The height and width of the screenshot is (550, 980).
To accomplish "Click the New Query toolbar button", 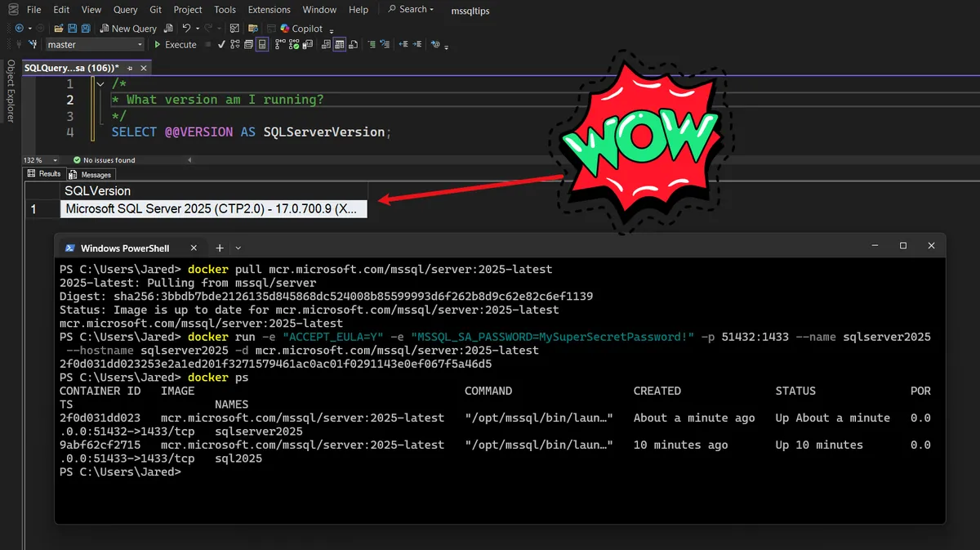I will tap(129, 29).
